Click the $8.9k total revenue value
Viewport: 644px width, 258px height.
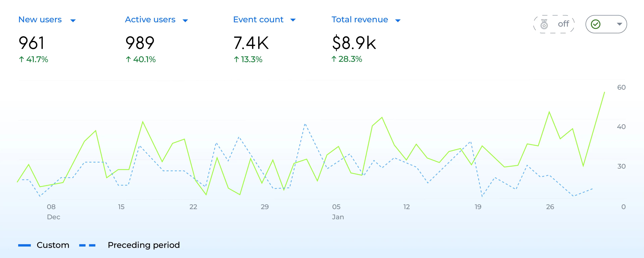[x=354, y=43]
